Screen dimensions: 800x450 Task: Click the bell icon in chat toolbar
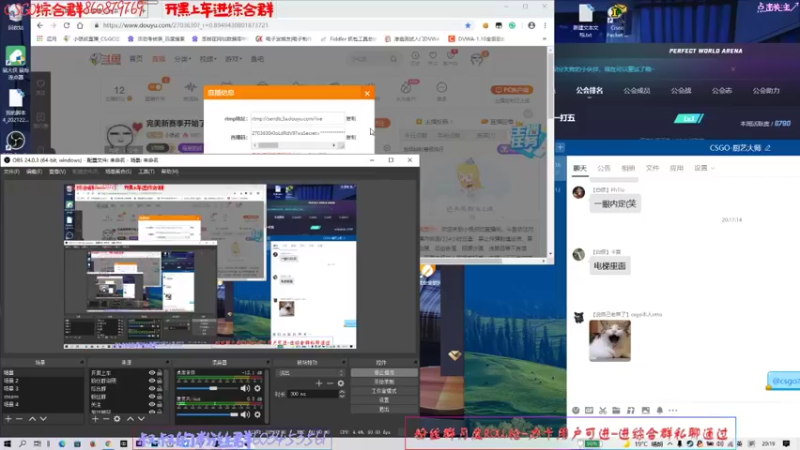pos(660,410)
